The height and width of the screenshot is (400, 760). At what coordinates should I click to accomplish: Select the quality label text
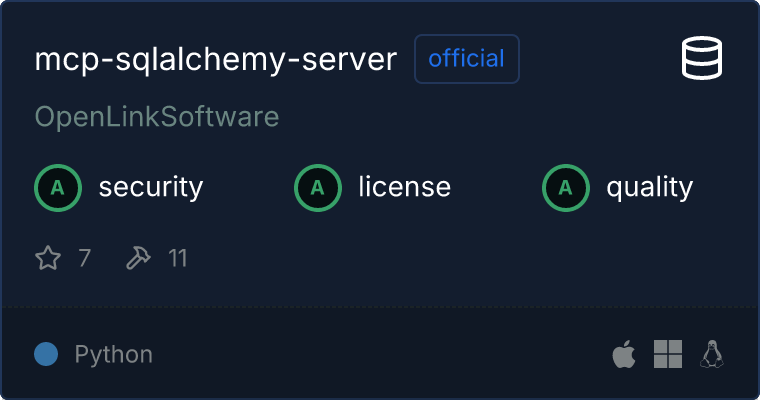tap(649, 187)
